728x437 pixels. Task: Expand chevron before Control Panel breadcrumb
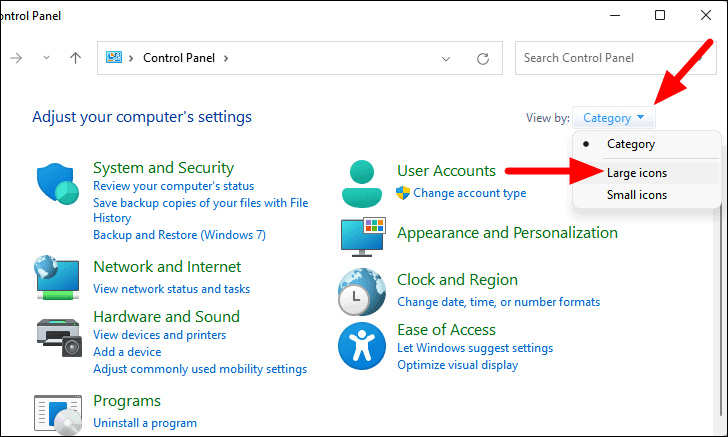coord(131,58)
